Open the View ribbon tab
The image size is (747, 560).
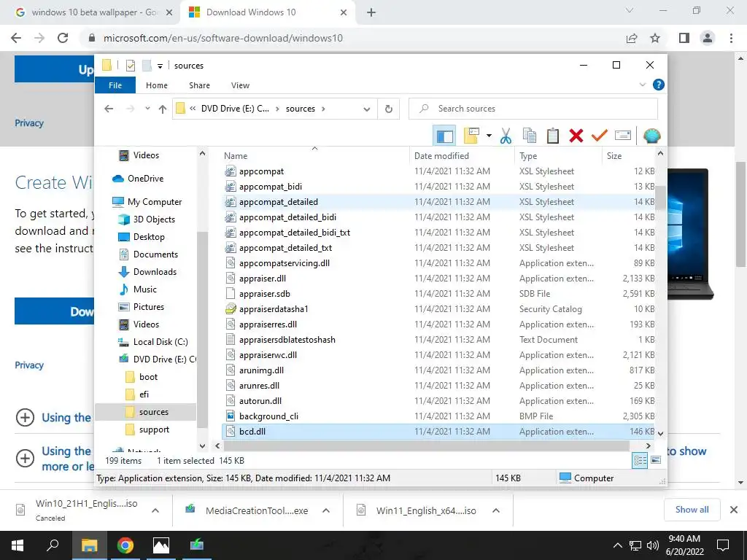240,85
